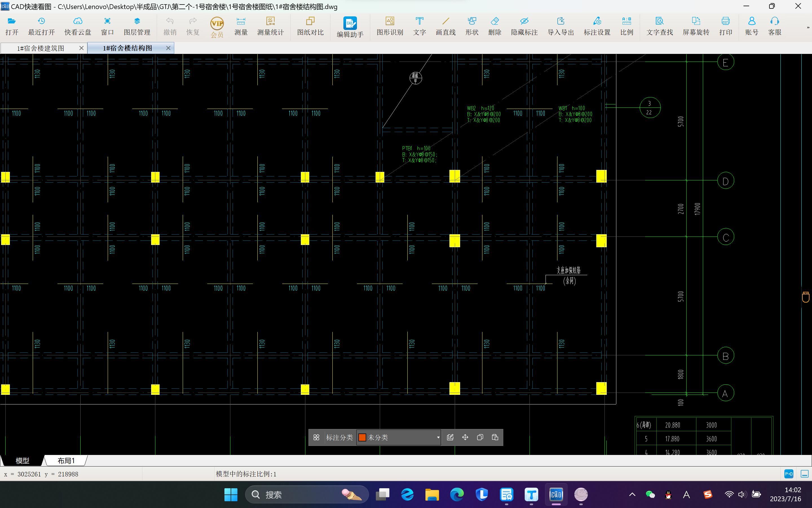This screenshot has height=508, width=812.
Task: Show hidden system tray icons chevron
Action: click(632, 494)
